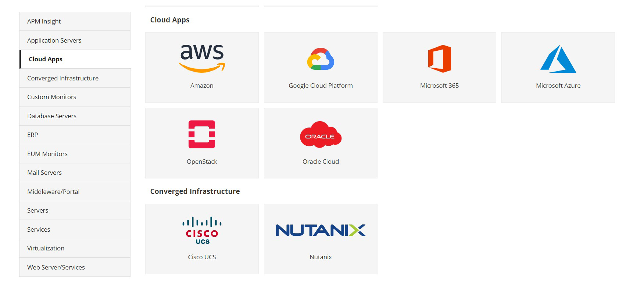Click the red OpenStack logo

202,134
